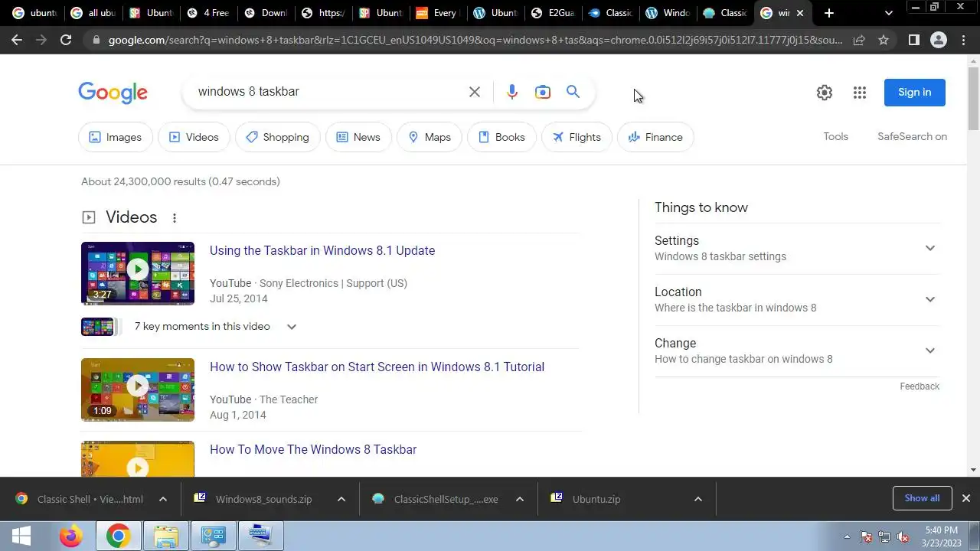Open Chrome side panel icon
The image size is (980, 551).
click(x=913, y=40)
